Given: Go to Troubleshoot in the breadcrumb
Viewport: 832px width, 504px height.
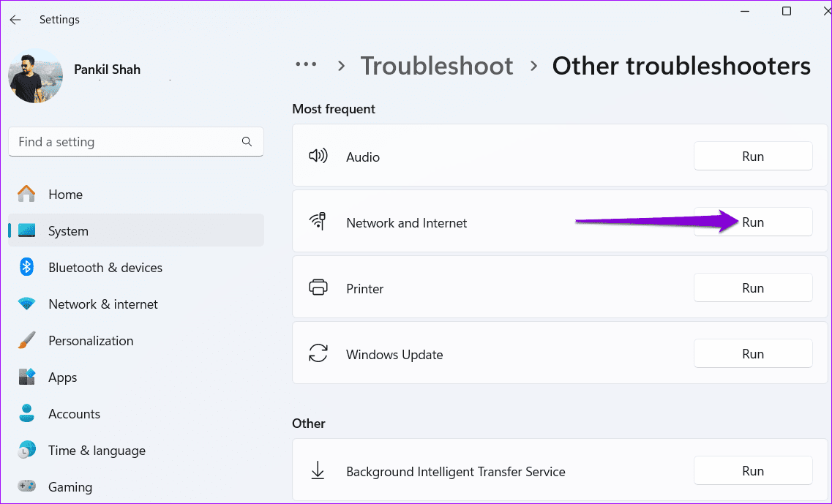Looking at the screenshot, I should [437, 67].
